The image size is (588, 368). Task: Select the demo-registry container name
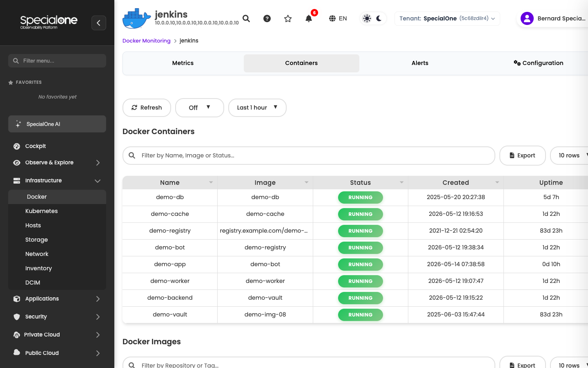(170, 231)
